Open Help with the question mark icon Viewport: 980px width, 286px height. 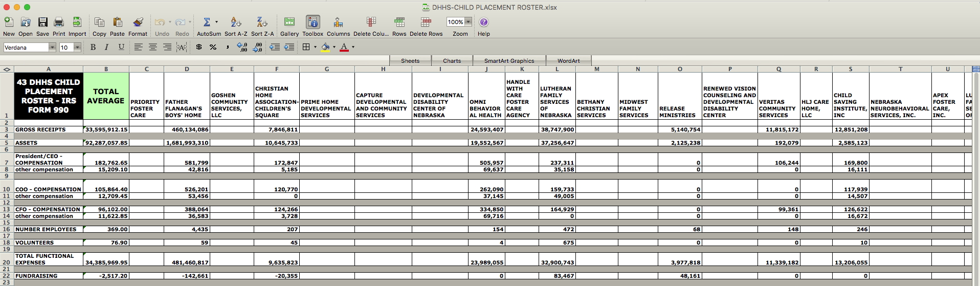(484, 22)
